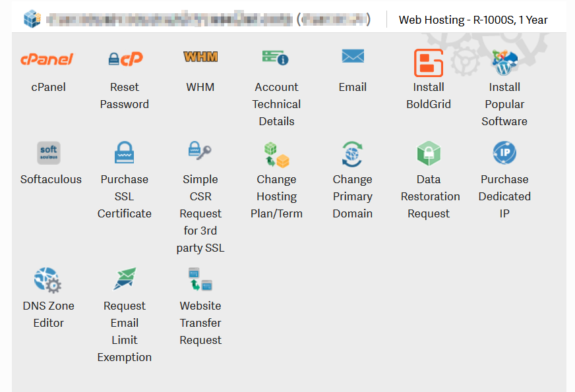Open the Softaculous icon
The width and height of the screenshot is (575, 392).
pos(49,153)
